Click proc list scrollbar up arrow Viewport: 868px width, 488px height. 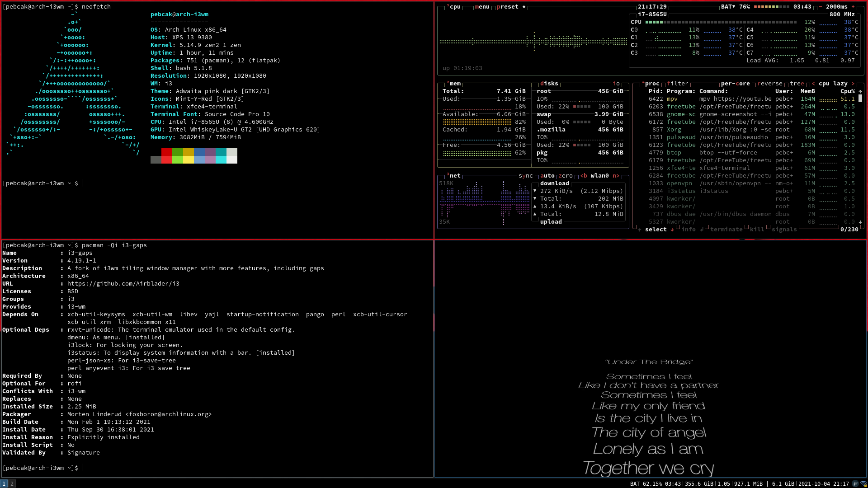click(x=860, y=91)
